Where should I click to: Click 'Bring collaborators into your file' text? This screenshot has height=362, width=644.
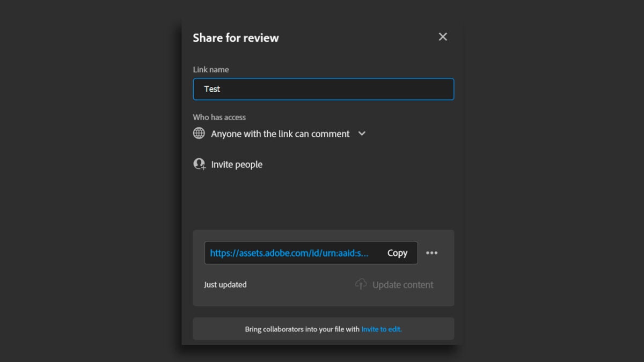[302, 329]
